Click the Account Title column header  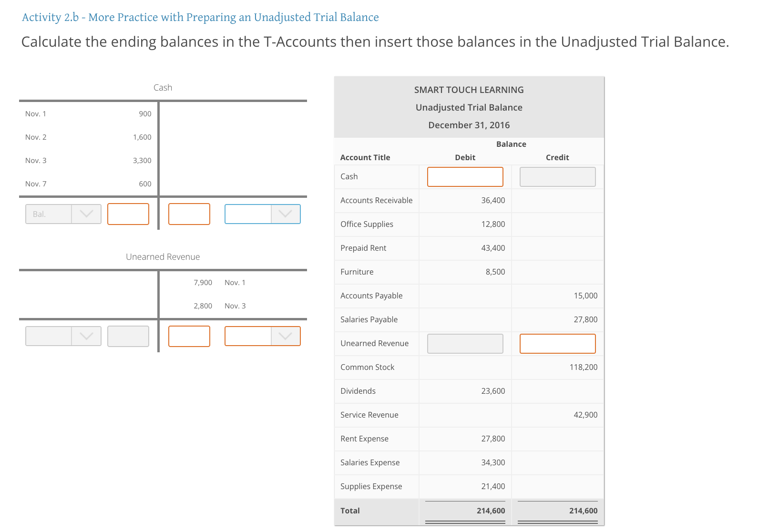click(365, 157)
